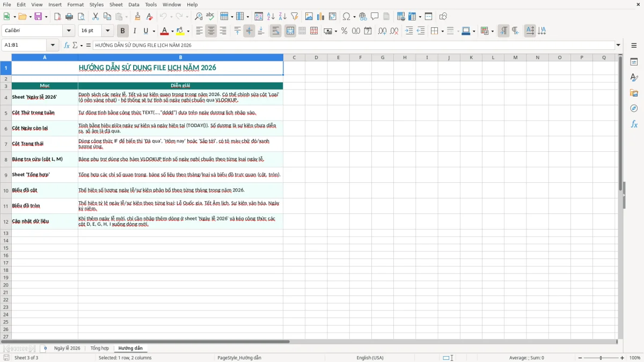Click zoom percentage 100% in status bar
The height and width of the screenshot is (362, 644).
(635, 358)
